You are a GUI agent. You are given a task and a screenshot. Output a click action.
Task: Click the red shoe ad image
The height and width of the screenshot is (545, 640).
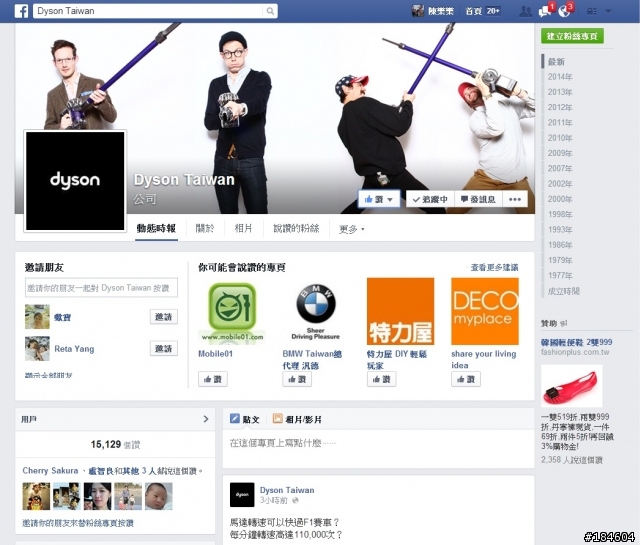[571, 385]
